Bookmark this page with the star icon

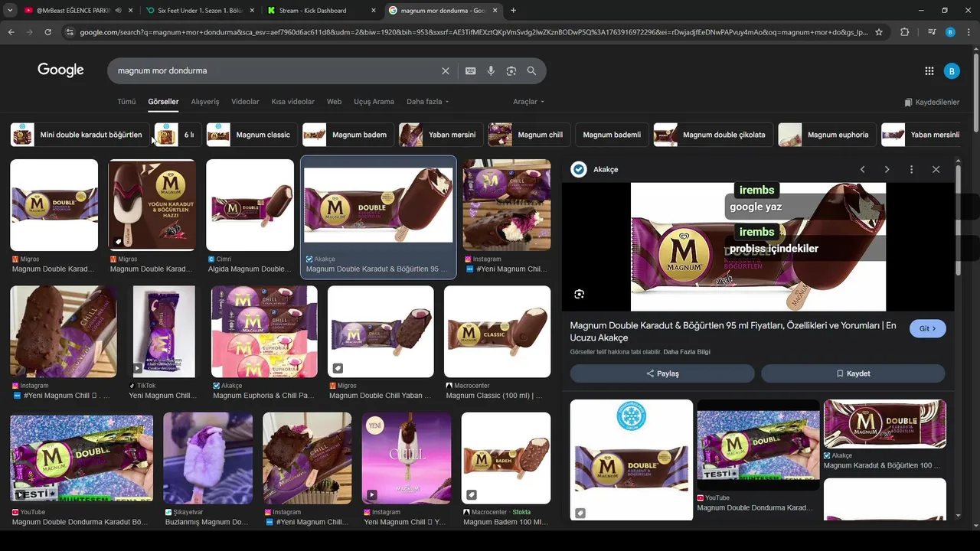coord(879,32)
